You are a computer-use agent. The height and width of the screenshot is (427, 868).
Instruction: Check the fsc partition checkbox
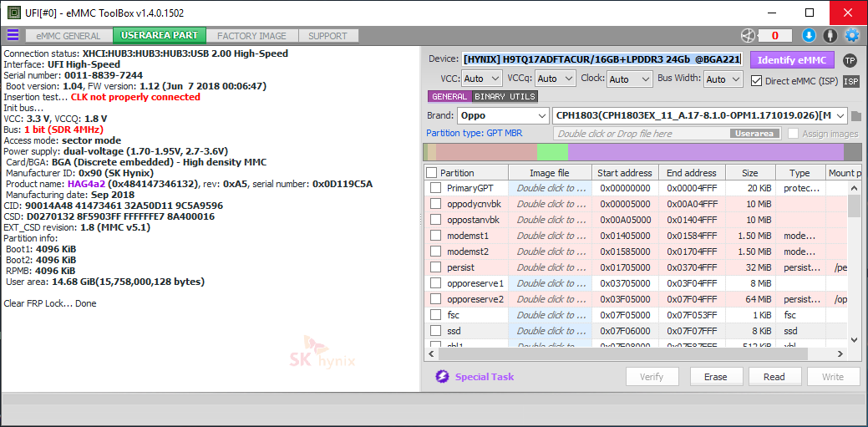[435, 315]
